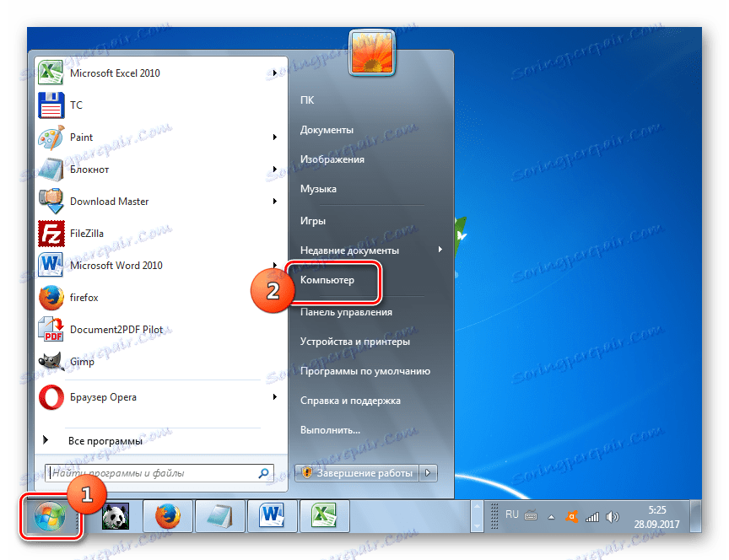Switch to Excel on the taskbar
This screenshot has width=729, height=560.
click(325, 516)
